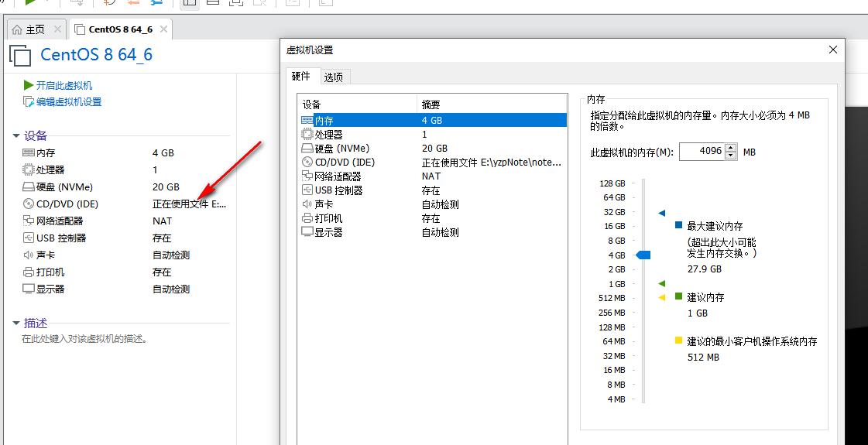Select the 内存 icon in settings dialog list
868x445 pixels.
(x=307, y=120)
